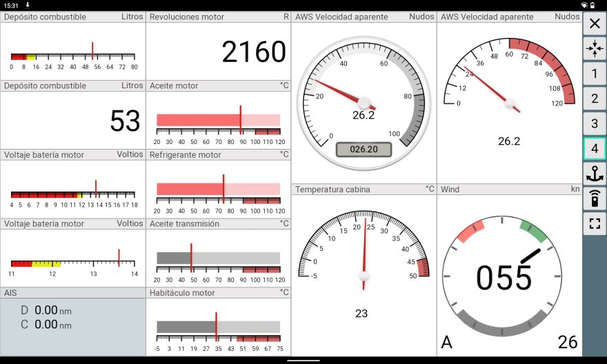Click the Aceite motor temperature bar
The image size is (607, 364).
point(218,120)
